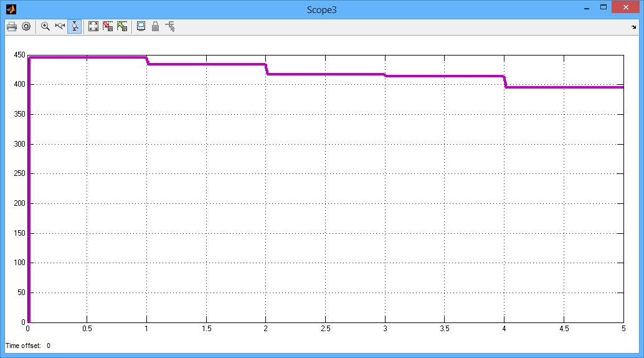Viewport: 644px width, 358px height.
Task: Click the 450 y-axis label
Action: click(19, 55)
